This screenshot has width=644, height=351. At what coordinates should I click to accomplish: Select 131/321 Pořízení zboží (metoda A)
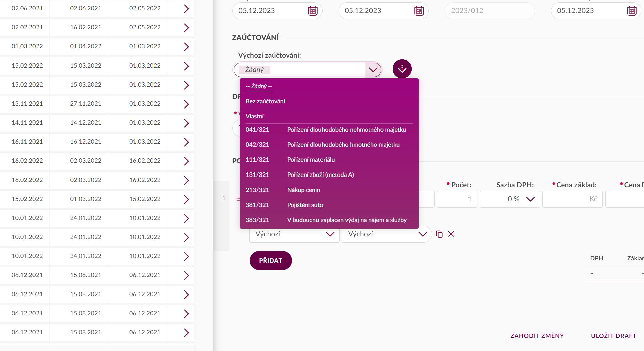(x=329, y=175)
